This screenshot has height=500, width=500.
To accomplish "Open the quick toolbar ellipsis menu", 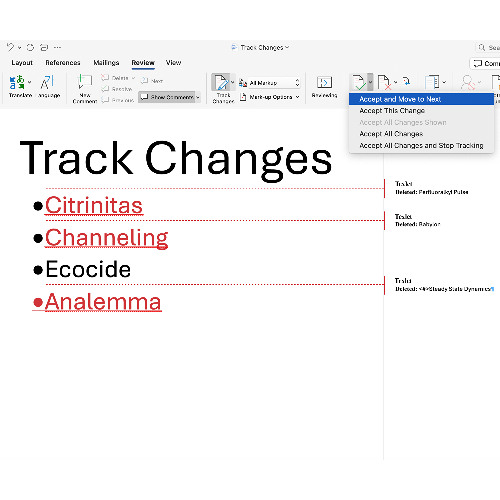I will point(57,47).
